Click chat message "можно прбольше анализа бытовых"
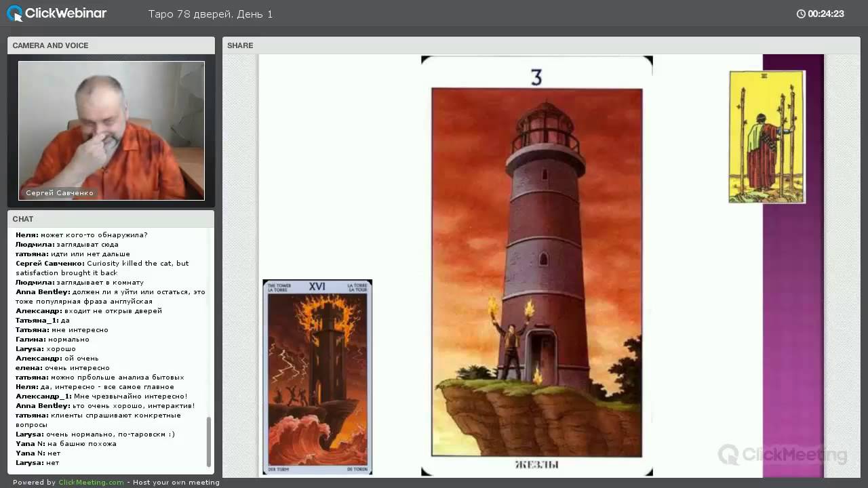This screenshot has height=488, width=868. [117, 378]
